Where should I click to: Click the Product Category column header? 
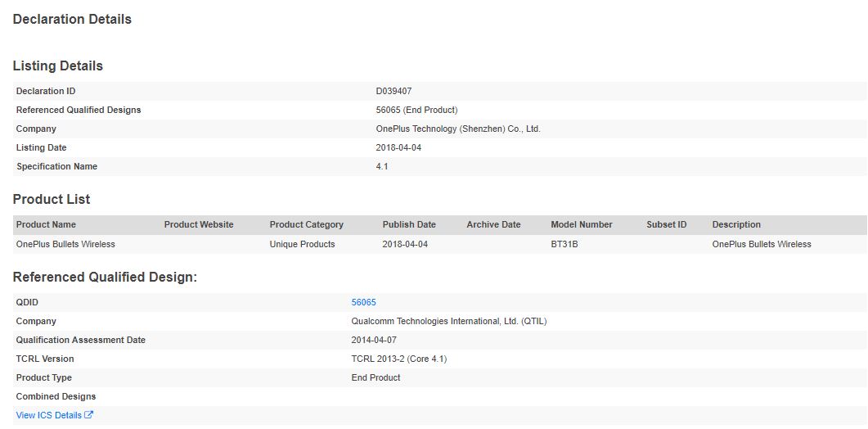[307, 224]
